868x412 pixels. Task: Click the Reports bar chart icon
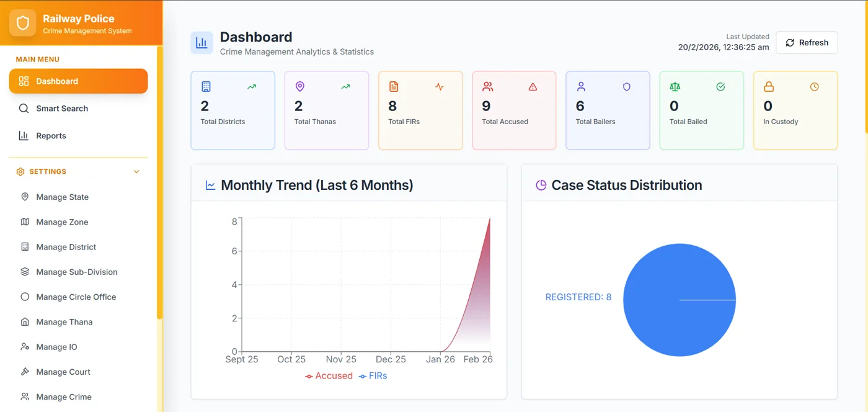pos(24,136)
